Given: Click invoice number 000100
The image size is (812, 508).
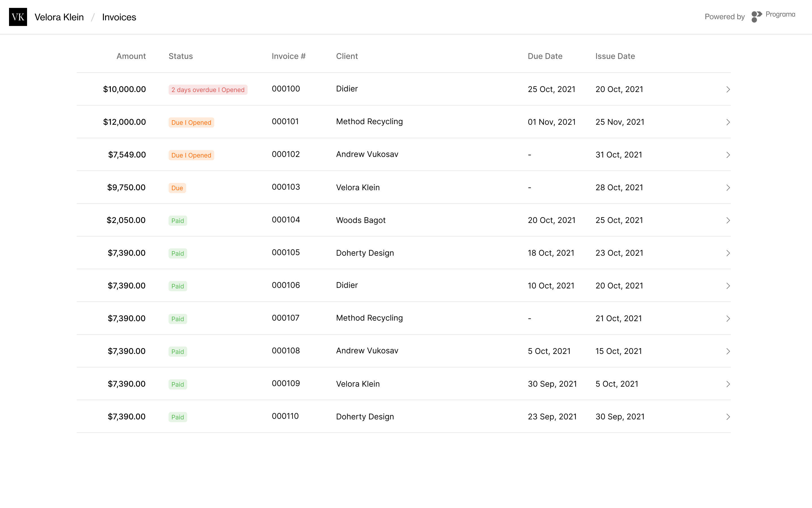Looking at the screenshot, I should [x=286, y=89].
